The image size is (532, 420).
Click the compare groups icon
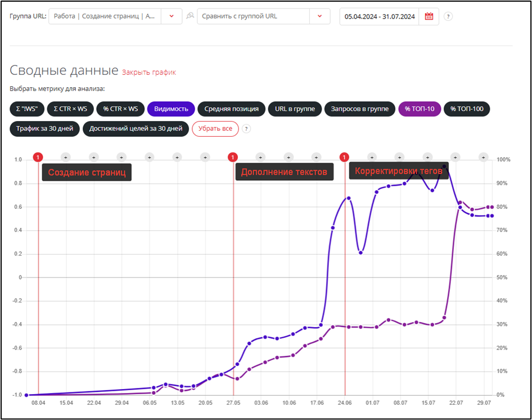pos(190,16)
